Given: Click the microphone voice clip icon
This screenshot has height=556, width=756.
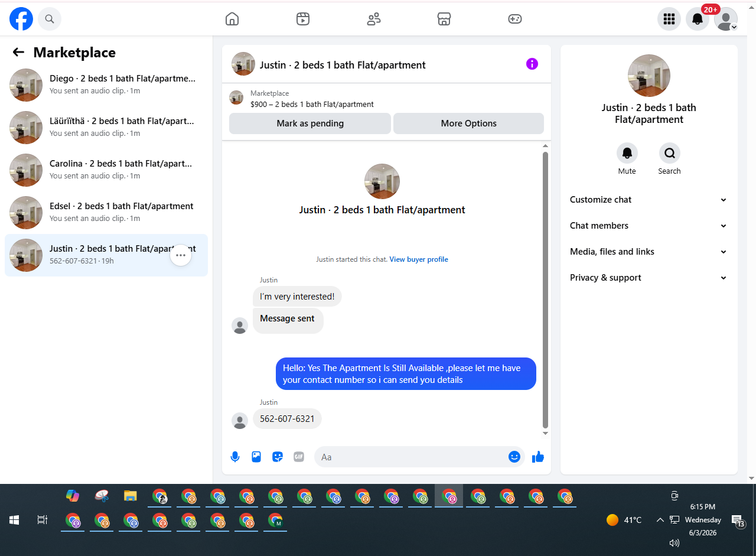Looking at the screenshot, I should point(235,457).
